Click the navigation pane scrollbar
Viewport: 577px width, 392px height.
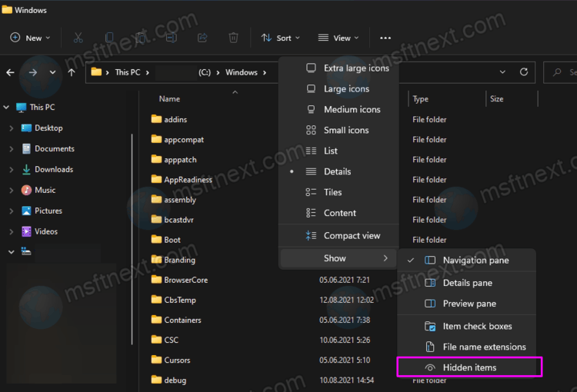click(x=132, y=239)
